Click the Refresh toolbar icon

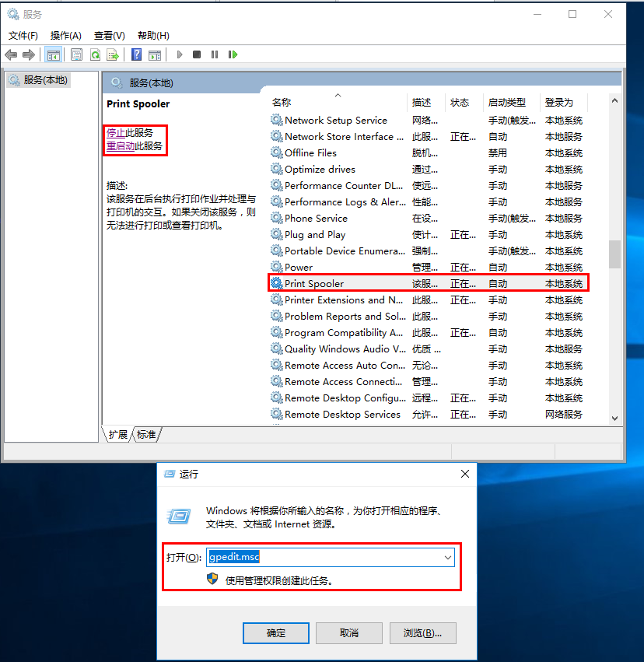coord(96,54)
